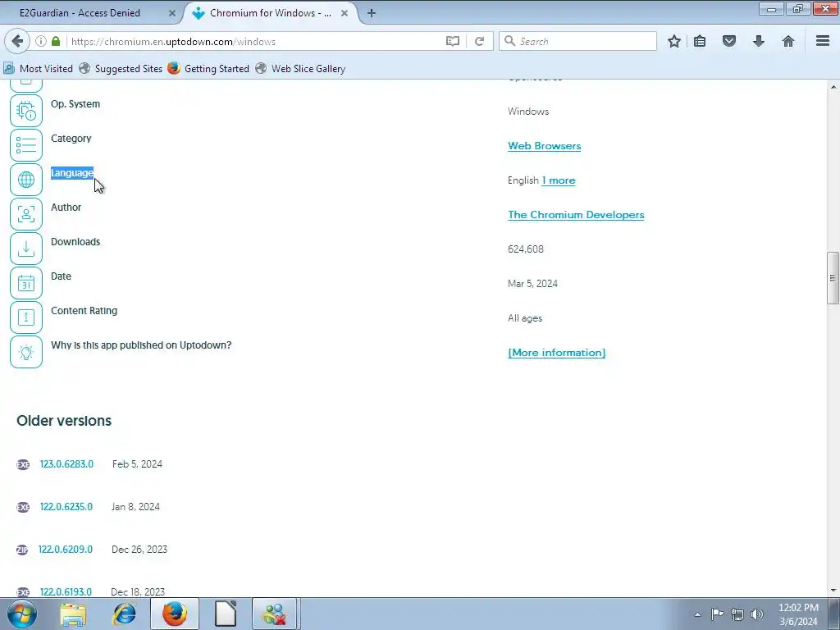Open the users taskbar app with red X
This screenshot has height=630, width=840.
(x=274, y=614)
